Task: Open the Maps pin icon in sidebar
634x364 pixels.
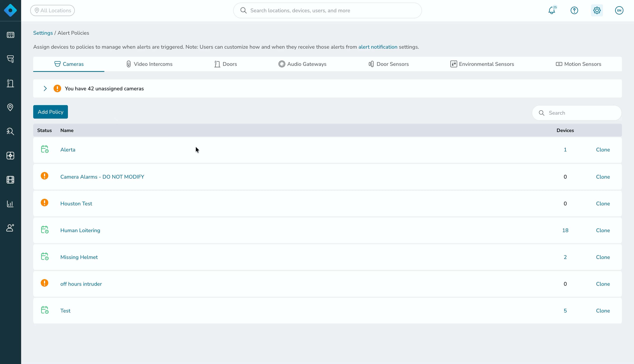Action: point(10,107)
